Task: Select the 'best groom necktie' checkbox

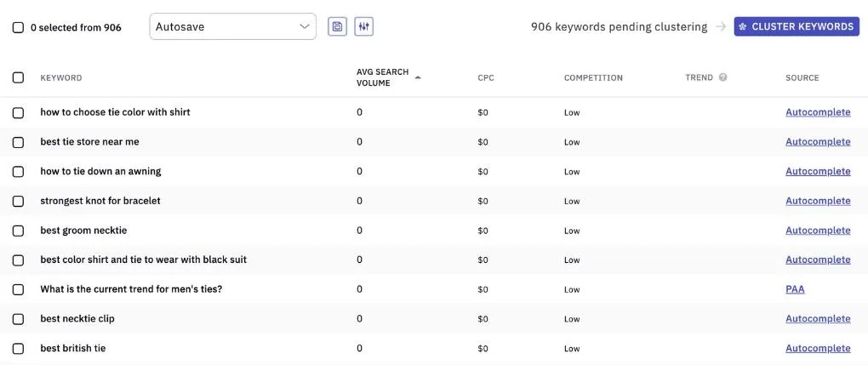Action: click(x=18, y=231)
